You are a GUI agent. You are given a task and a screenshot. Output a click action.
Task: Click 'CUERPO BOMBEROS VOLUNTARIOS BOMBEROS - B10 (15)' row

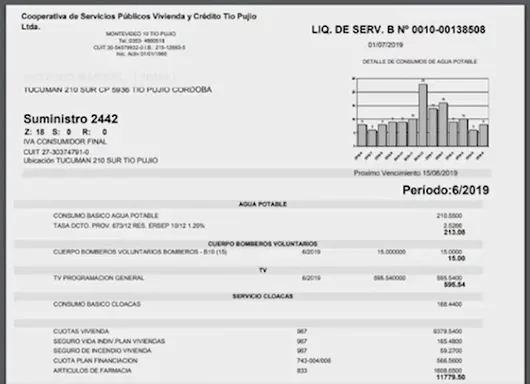(140, 252)
